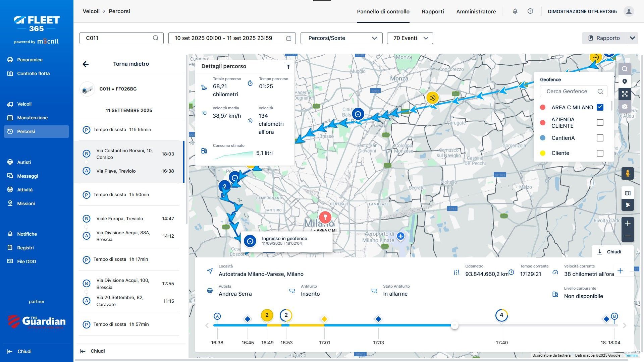Click the search icon in Cerca Geofence

coord(600,92)
